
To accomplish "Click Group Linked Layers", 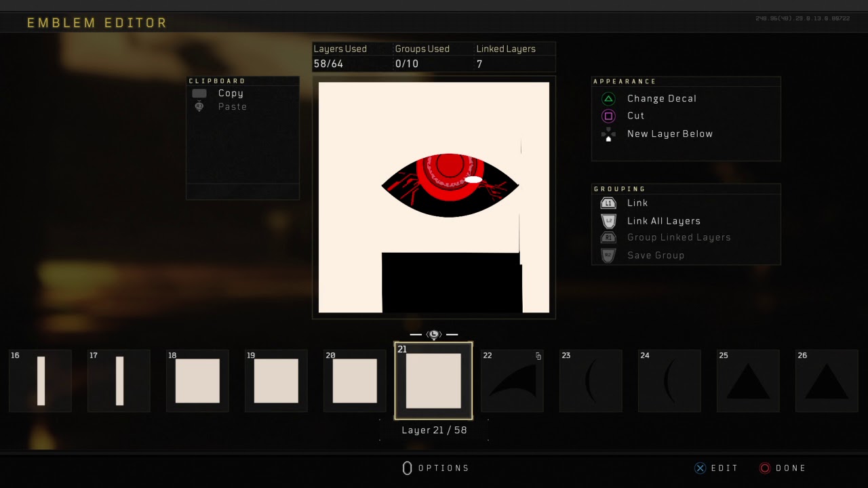I will (678, 237).
